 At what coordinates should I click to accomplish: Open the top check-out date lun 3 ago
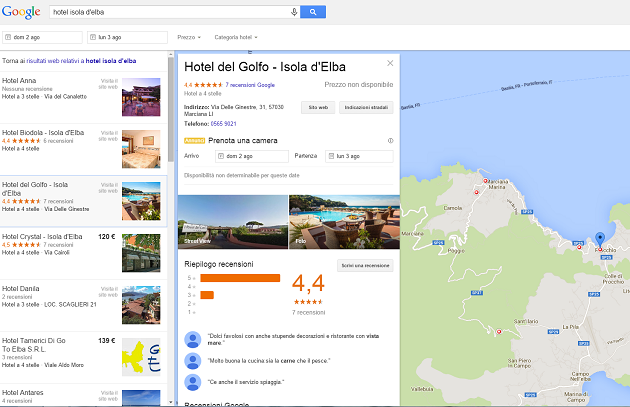pos(124,37)
